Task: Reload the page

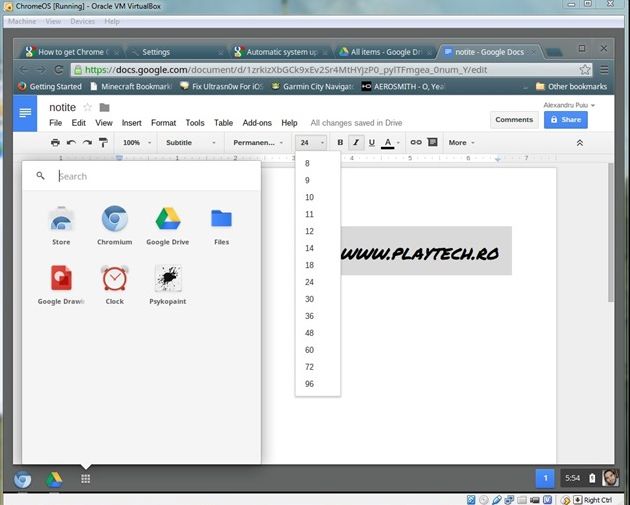Action: click(x=59, y=70)
